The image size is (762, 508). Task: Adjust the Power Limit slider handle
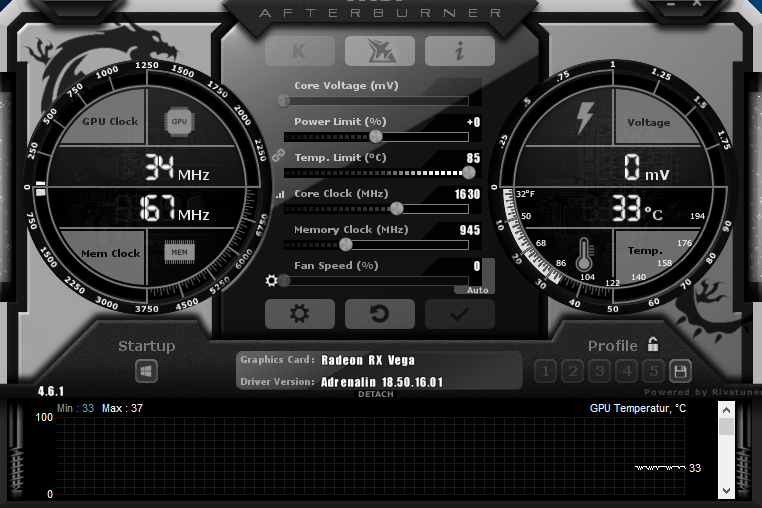tap(376, 137)
